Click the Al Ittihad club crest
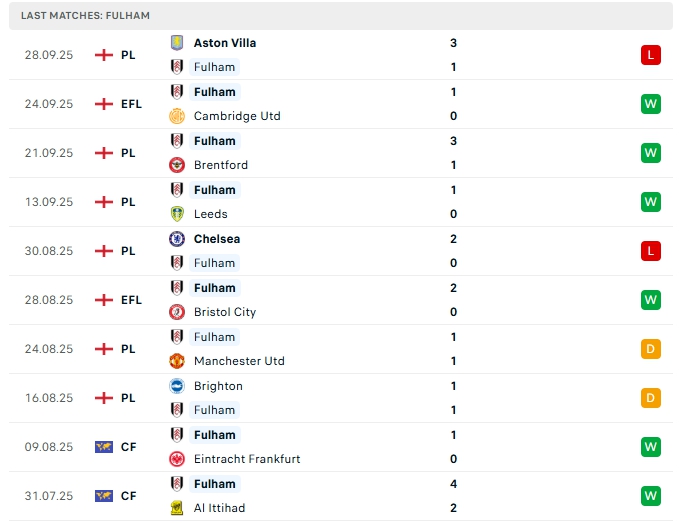Image resolution: width=685 pixels, height=523 pixels. (x=177, y=508)
